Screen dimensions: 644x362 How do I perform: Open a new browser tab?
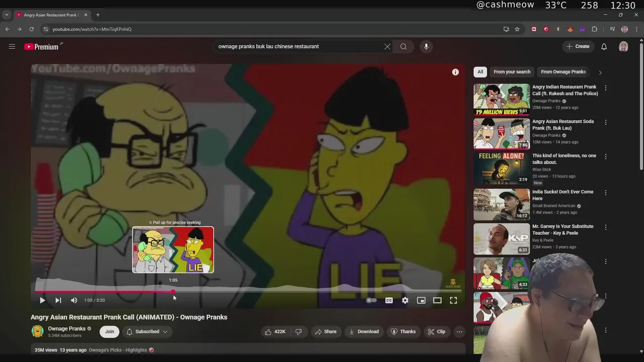tap(98, 15)
